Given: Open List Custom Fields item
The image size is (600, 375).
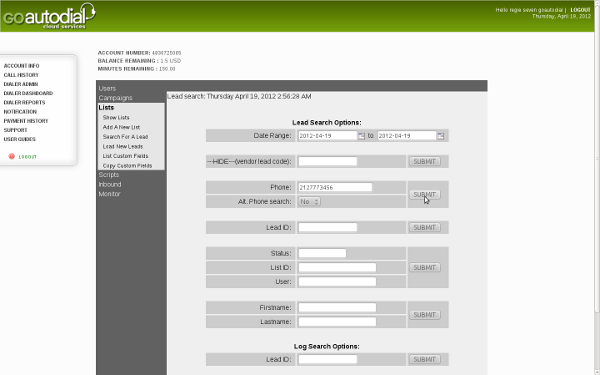Looking at the screenshot, I should pyautogui.click(x=125, y=156).
